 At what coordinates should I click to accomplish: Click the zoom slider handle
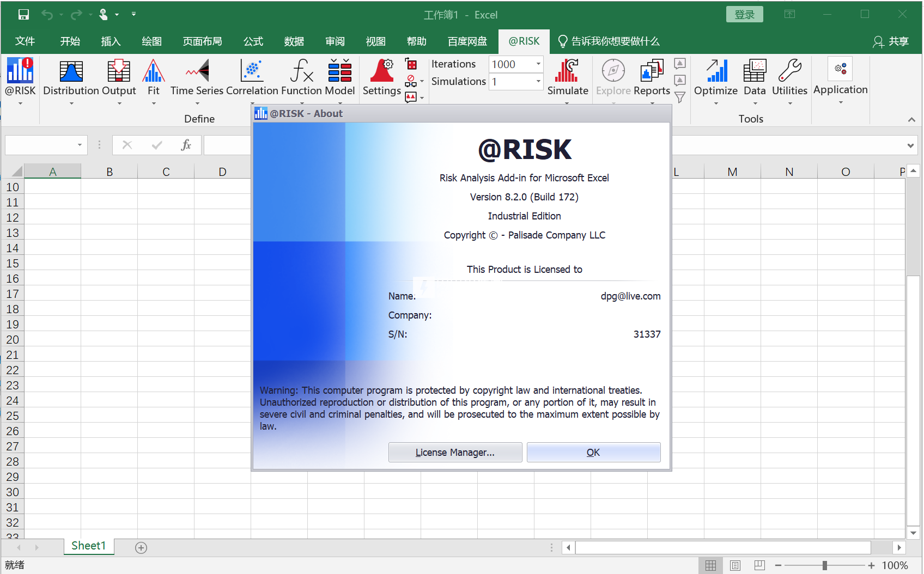point(825,566)
